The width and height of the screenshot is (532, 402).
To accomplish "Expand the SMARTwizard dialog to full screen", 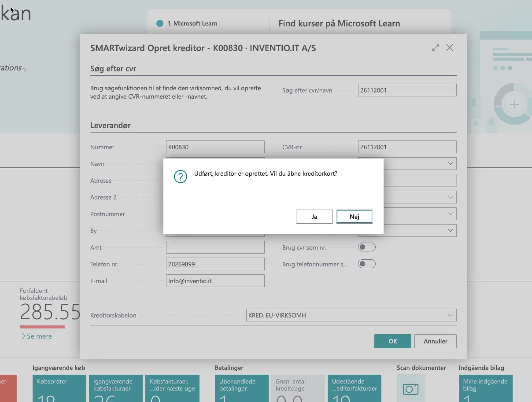I will click(x=436, y=48).
